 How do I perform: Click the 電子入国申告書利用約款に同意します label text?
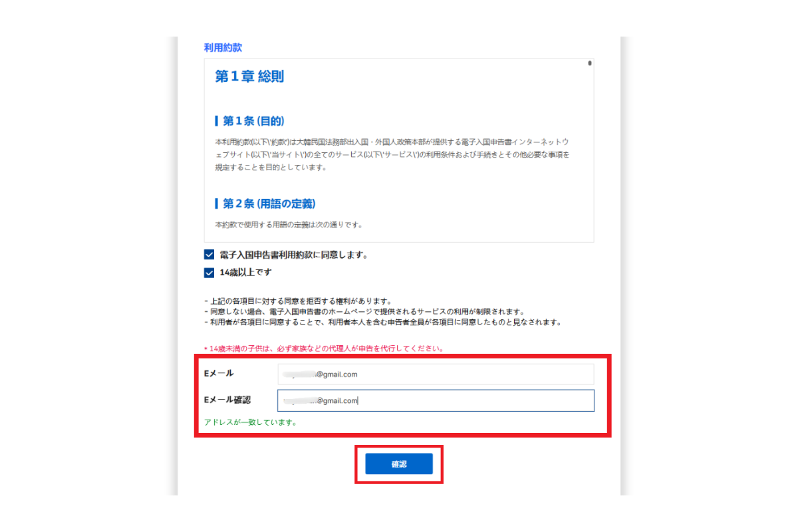[293, 255]
